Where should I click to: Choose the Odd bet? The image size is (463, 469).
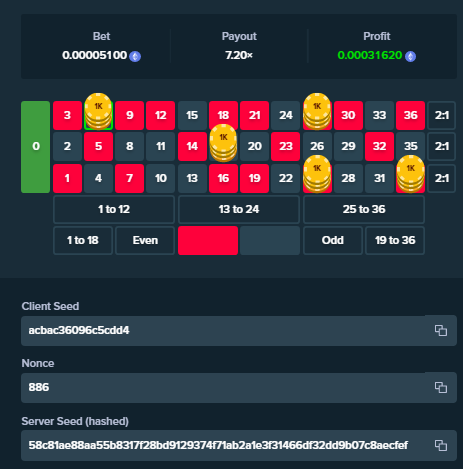coord(333,240)
